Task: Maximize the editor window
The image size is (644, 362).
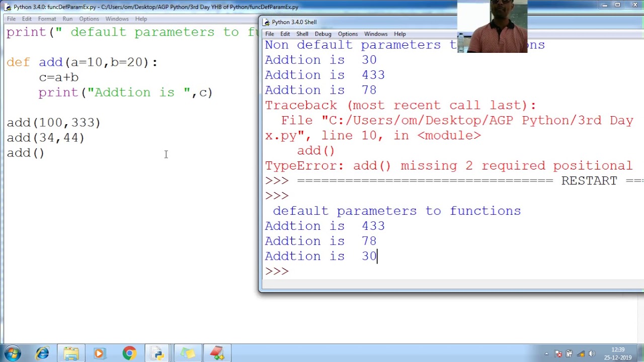Action: coord(617,5)
